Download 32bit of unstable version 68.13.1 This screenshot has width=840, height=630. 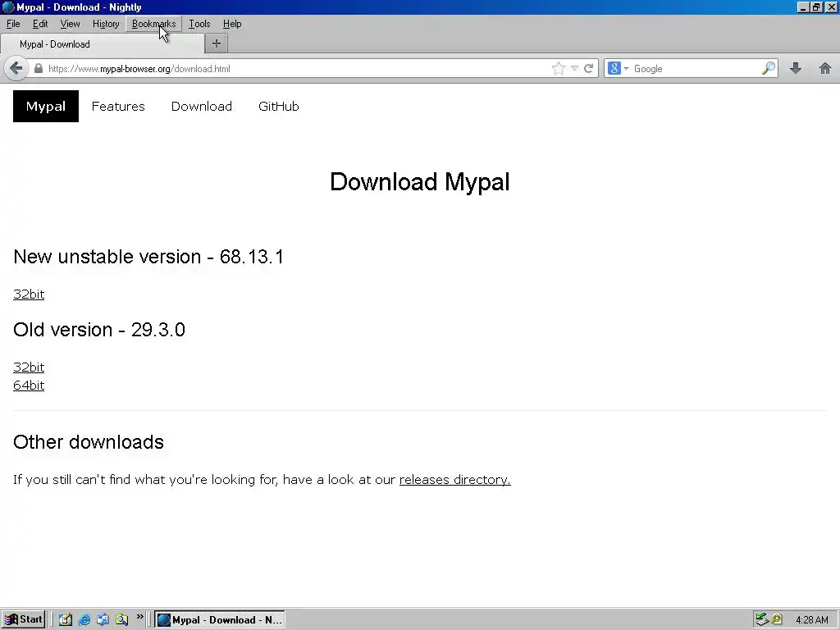click(x=29, y=294)
